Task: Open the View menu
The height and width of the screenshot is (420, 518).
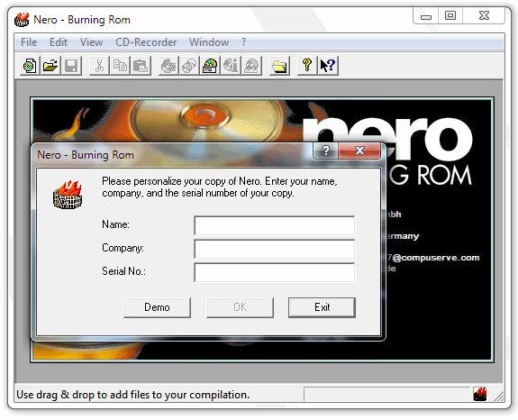Action: [92, 42]
